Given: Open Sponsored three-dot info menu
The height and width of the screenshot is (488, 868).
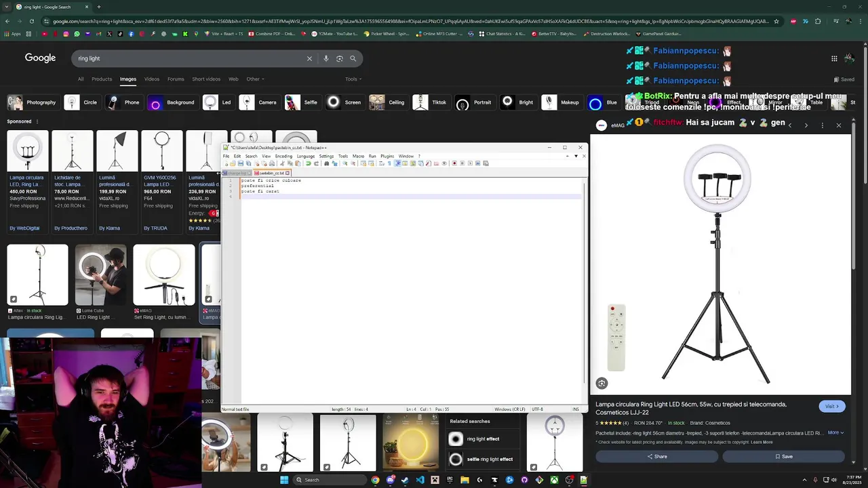Looking at the screenshot, I should tap(37, 121).
